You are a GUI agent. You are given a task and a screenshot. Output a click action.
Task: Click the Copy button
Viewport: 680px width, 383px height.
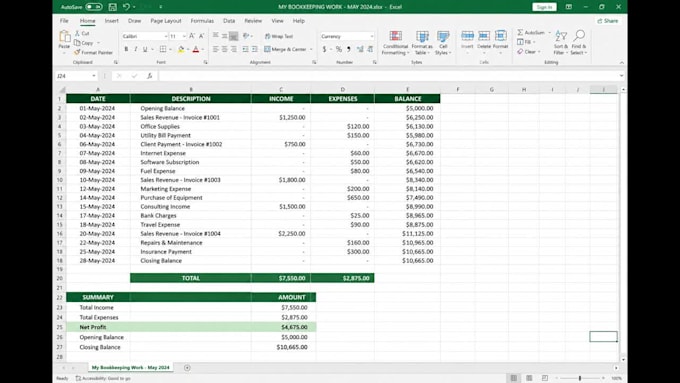tap(84, 43)
